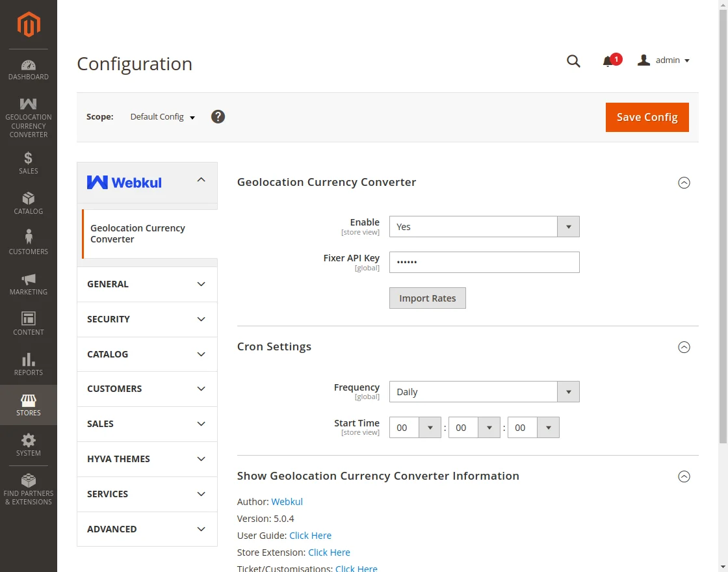Click the Save Config button

pyautogui.click(x=647, y=117)
